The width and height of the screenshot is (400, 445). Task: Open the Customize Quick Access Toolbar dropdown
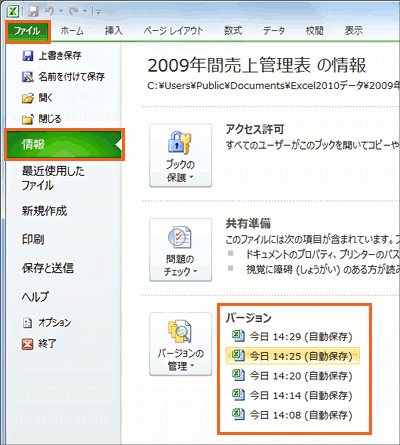[99, 12]
